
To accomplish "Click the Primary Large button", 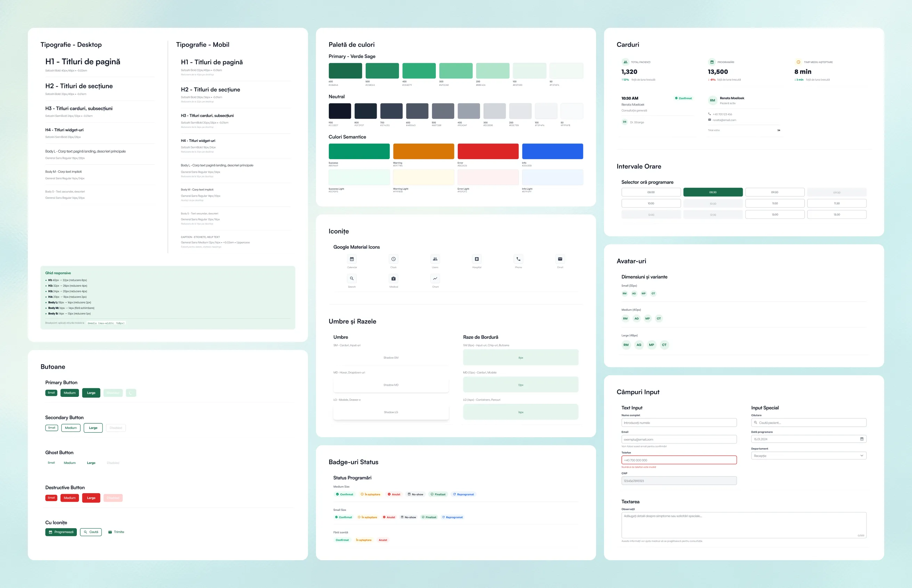I will coord(91,392).
